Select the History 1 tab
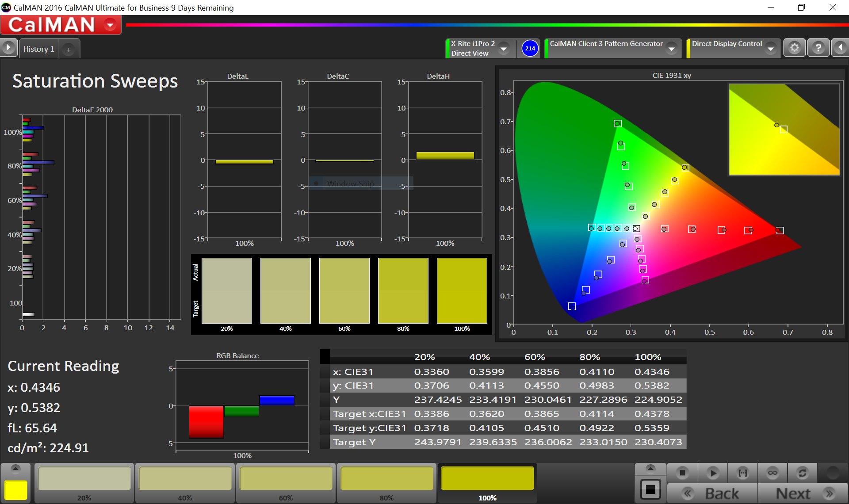849x504 pixels. point(39,49)
